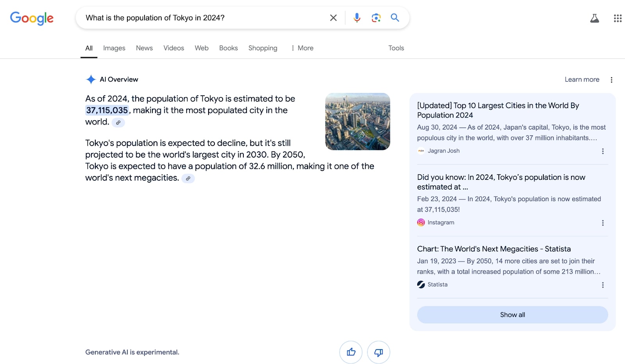The height and width of the screenshot is (364, 625).
Task: Click the Instagram source icon
Action: pos(421,222)
